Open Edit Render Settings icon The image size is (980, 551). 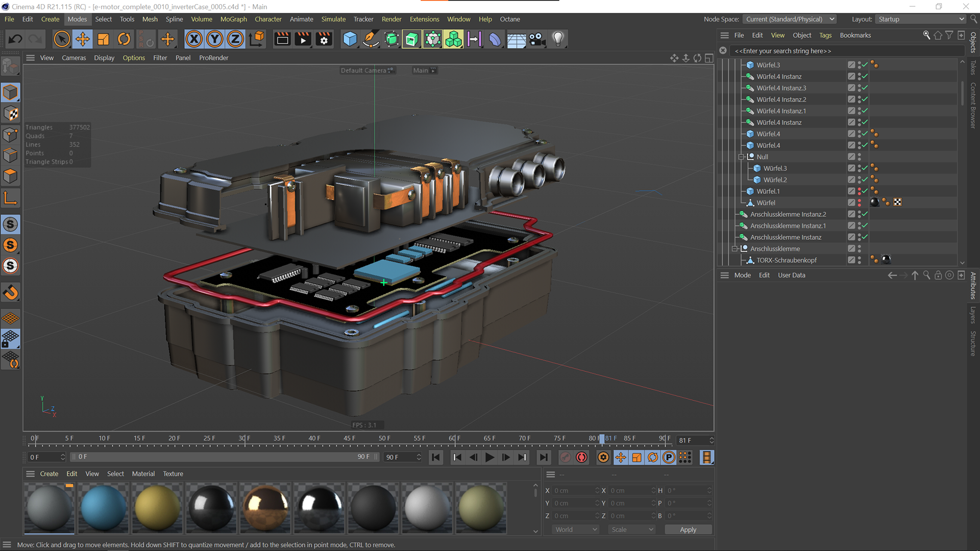point(324,39)
